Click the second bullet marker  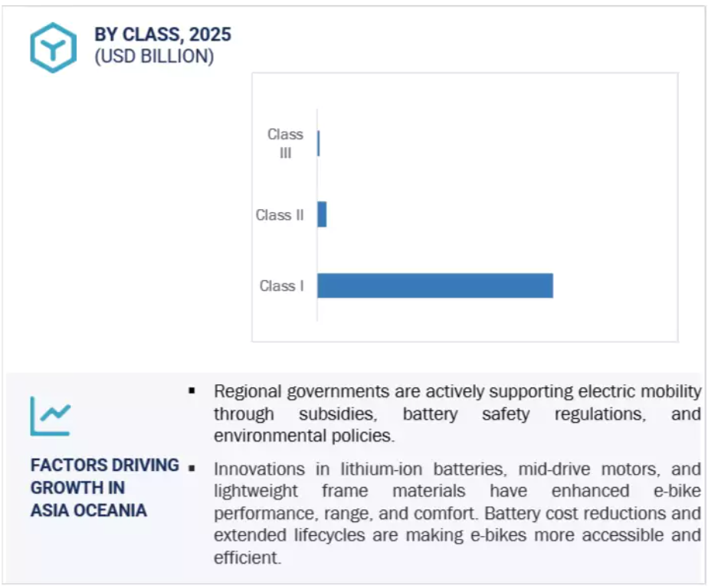click(192, 469)
